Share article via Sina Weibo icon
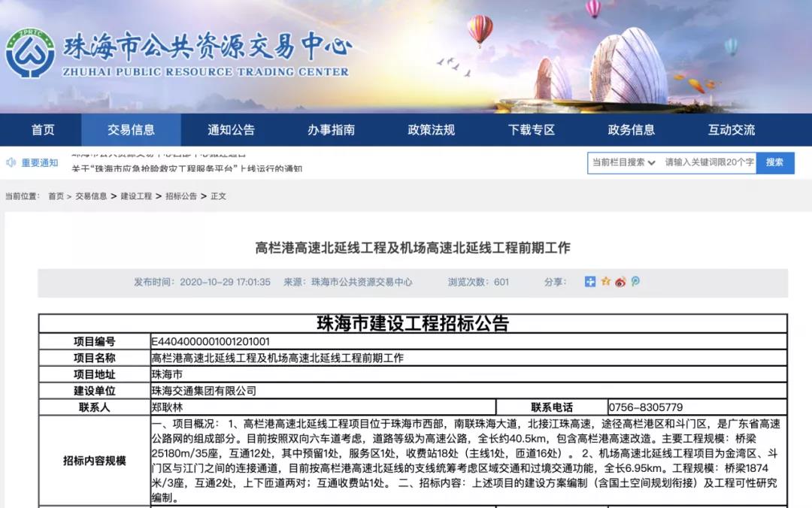 click(620, 282)
